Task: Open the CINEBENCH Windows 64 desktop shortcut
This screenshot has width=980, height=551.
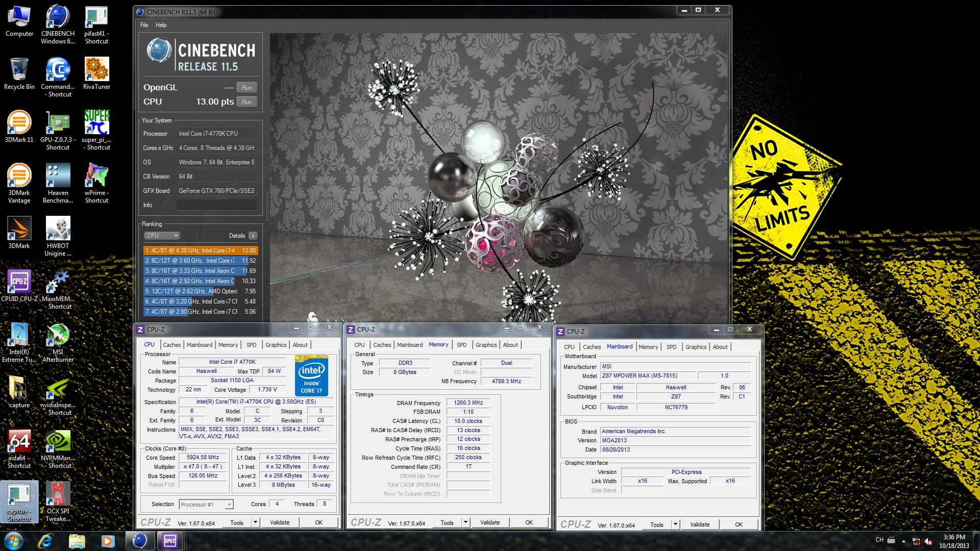Action: (58, 24)
